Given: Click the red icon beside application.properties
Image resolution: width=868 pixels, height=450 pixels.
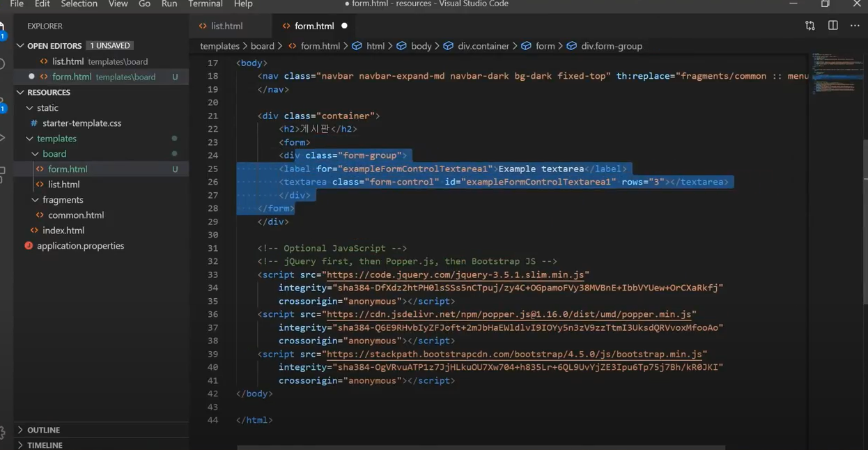Looking at the screenshot, I should pyautogui.click(x=29, y=246).
